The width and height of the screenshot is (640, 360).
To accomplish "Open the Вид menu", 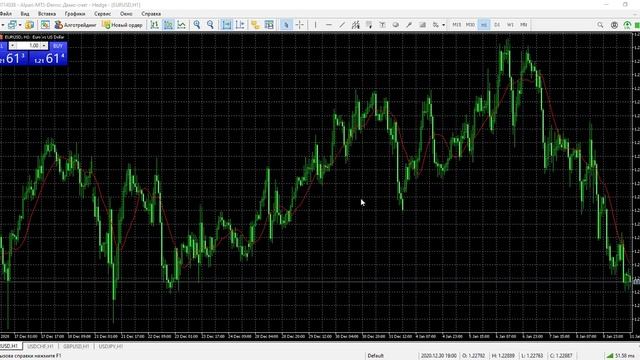I will point(25,13).
